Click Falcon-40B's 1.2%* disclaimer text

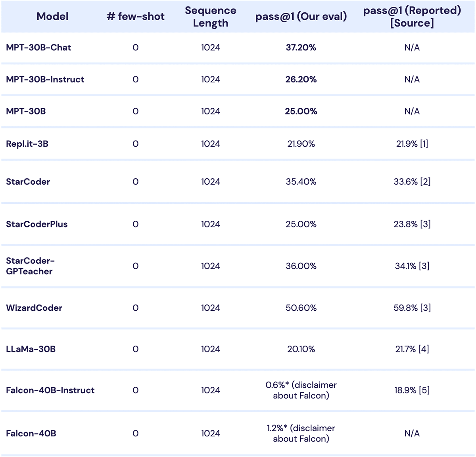pos(301,433)
